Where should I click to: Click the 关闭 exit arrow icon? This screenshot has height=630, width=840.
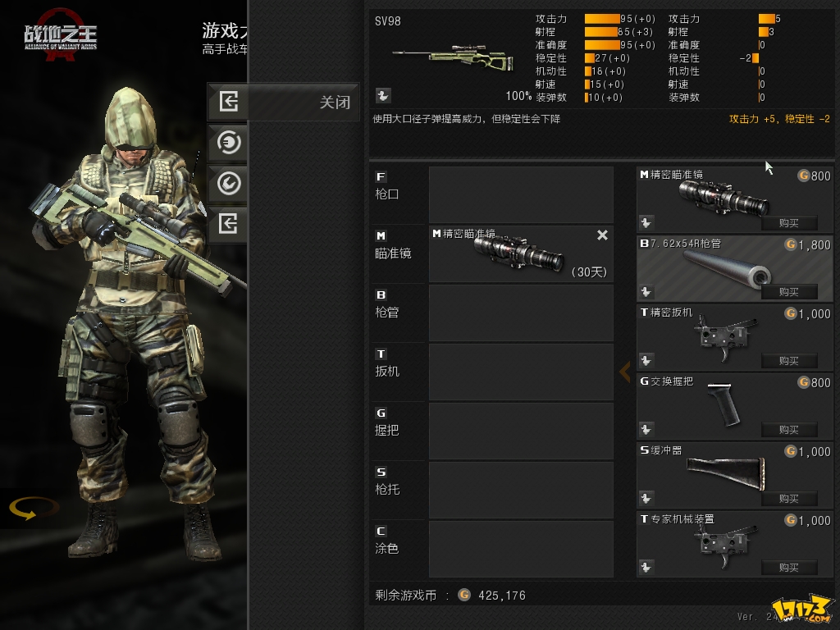[229, 101]
